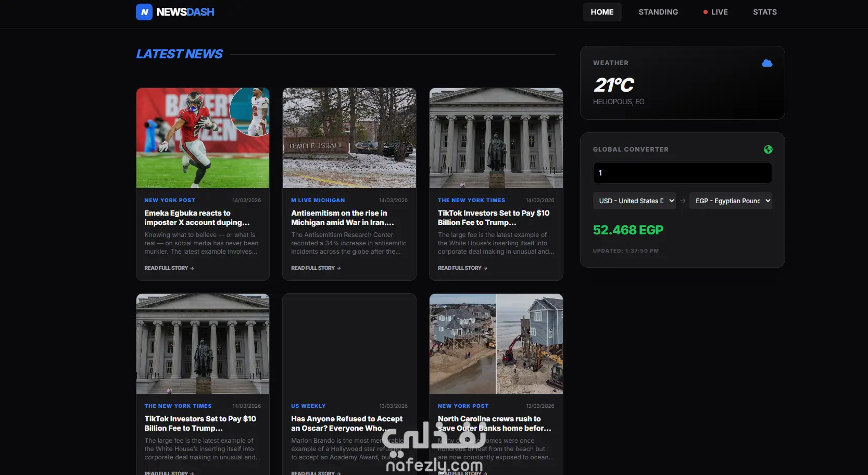The width and height of the screenshot is (868, 475).
Task: Click the 13/03/2026 date on the US Weekly card
Action: coord(393,406)
